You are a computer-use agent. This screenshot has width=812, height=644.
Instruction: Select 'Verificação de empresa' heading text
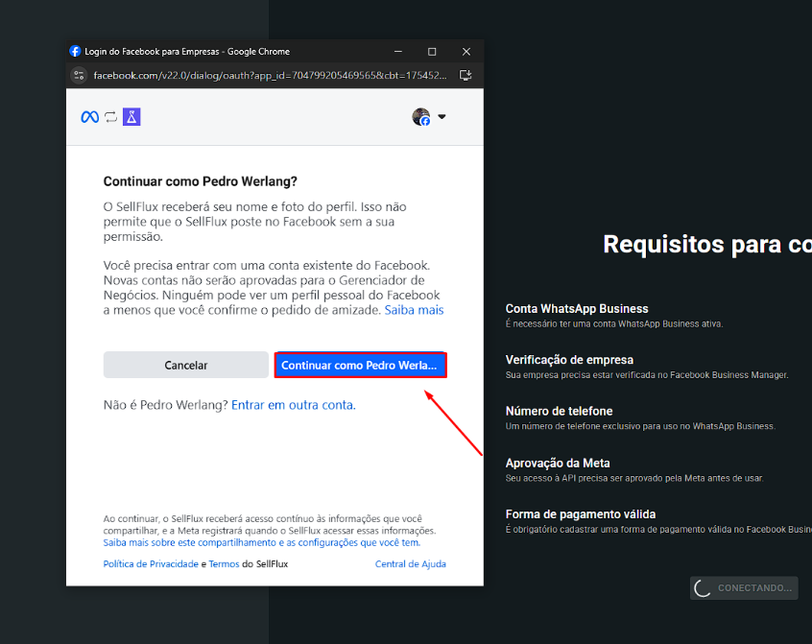point(569,360)
